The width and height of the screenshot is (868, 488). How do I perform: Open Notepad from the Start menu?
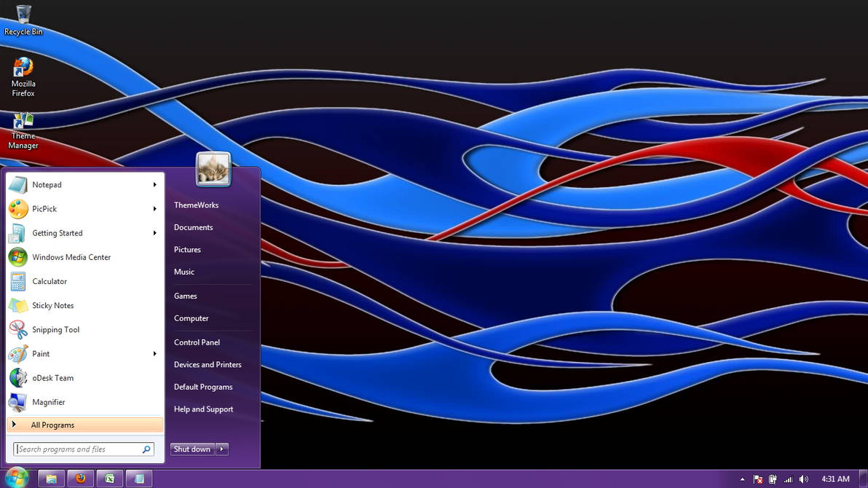[x=47, y=184]
